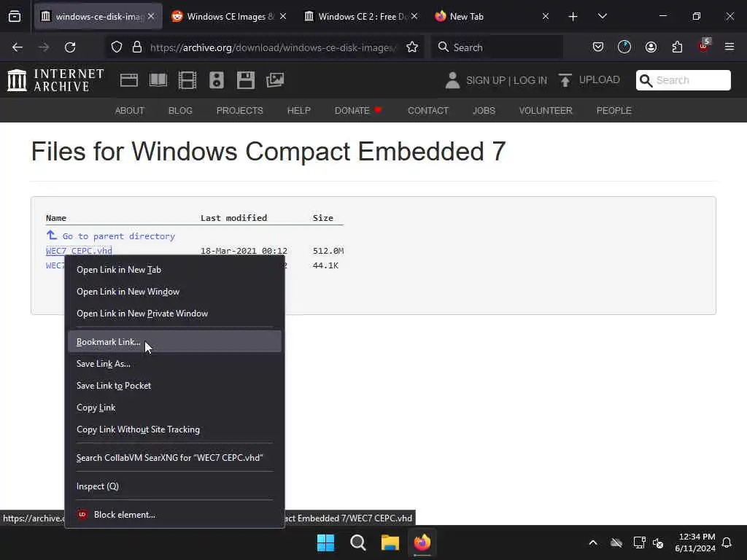Open the Save to Pocket toolbar icon

click(598, 47)
